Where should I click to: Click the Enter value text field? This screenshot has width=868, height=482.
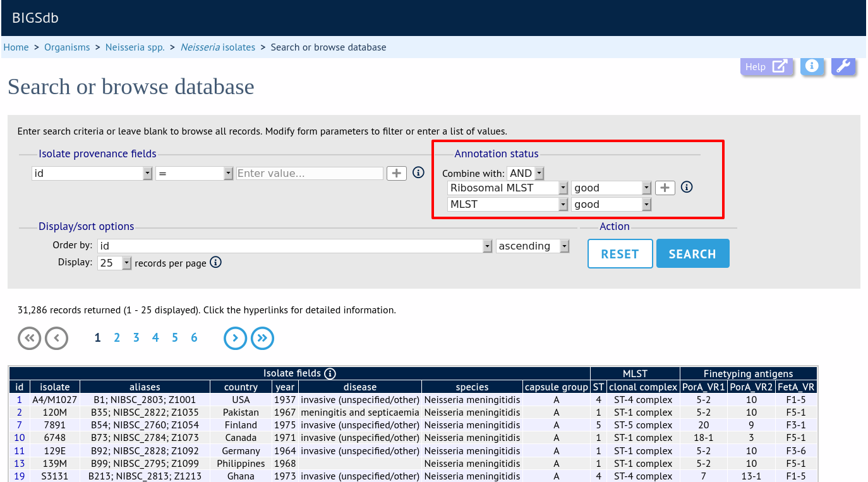(310, 173)
